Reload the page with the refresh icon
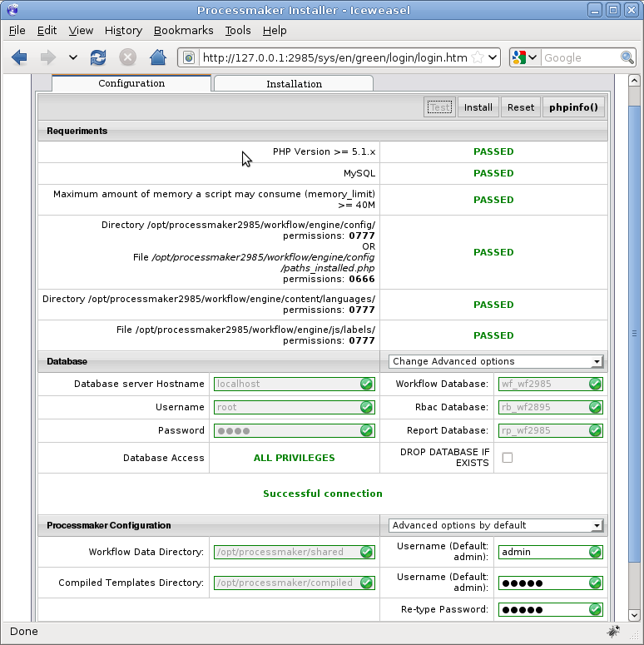This screenshot has height=645, width=644. point(98,57)
